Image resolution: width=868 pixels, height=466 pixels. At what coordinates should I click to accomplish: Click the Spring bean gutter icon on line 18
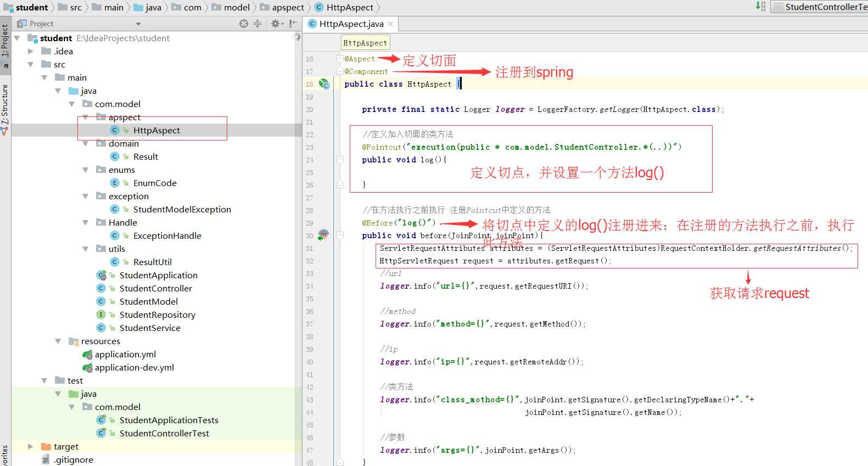point(324,84)
